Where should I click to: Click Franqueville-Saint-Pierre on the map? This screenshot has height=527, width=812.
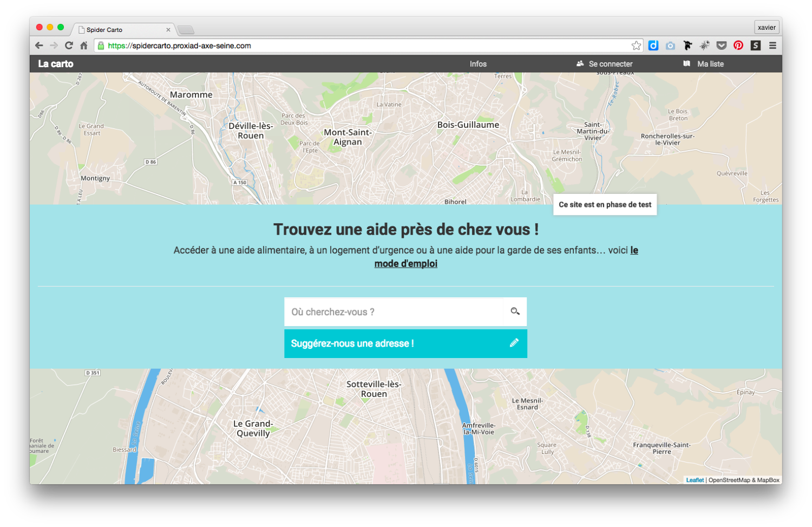point(662,448)
